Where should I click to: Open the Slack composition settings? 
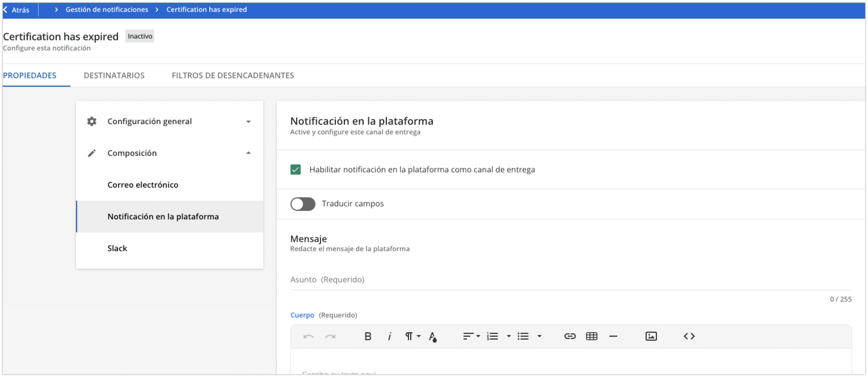tap(117, 248)
